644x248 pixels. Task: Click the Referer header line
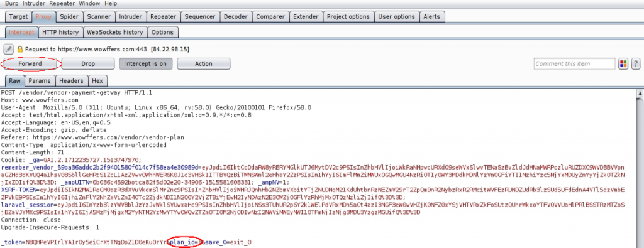92,137
